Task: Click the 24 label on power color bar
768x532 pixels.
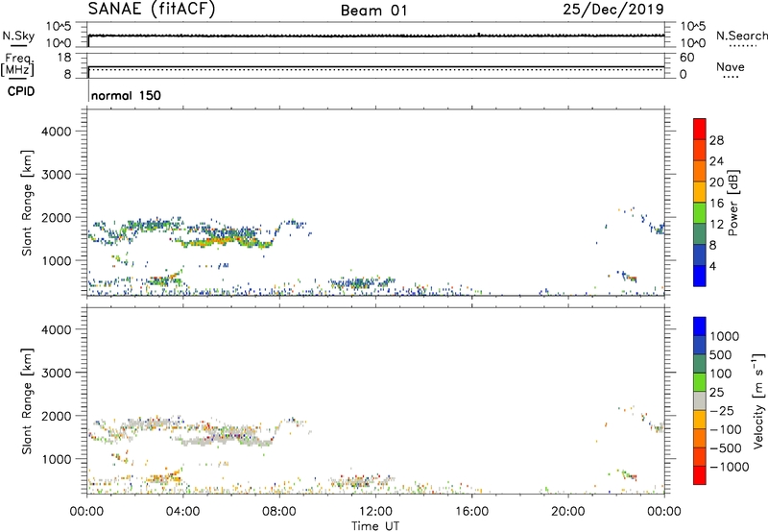Action: point(716,161)
